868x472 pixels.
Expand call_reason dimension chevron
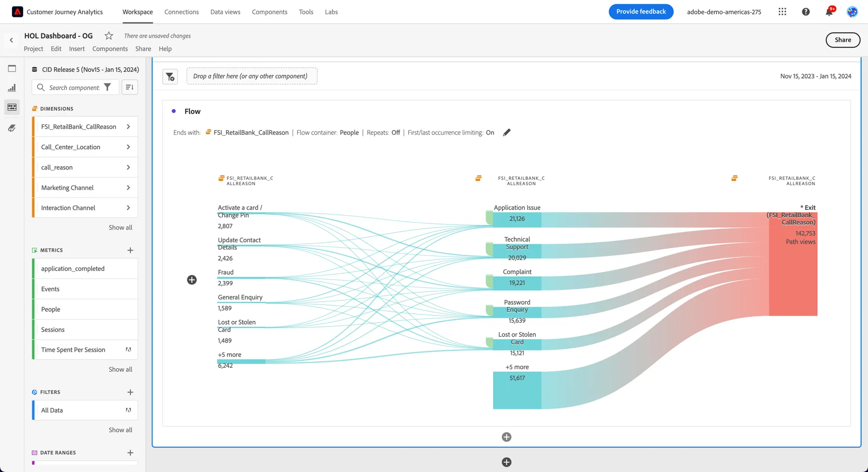click(x=128, y=167)
